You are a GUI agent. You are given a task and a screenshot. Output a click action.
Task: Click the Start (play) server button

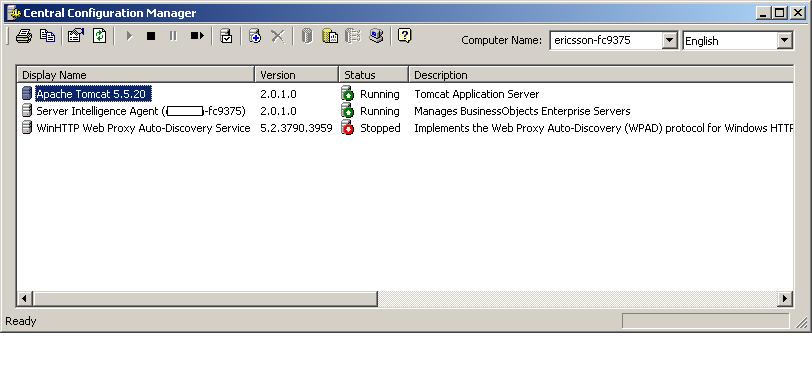coord(129,36)
